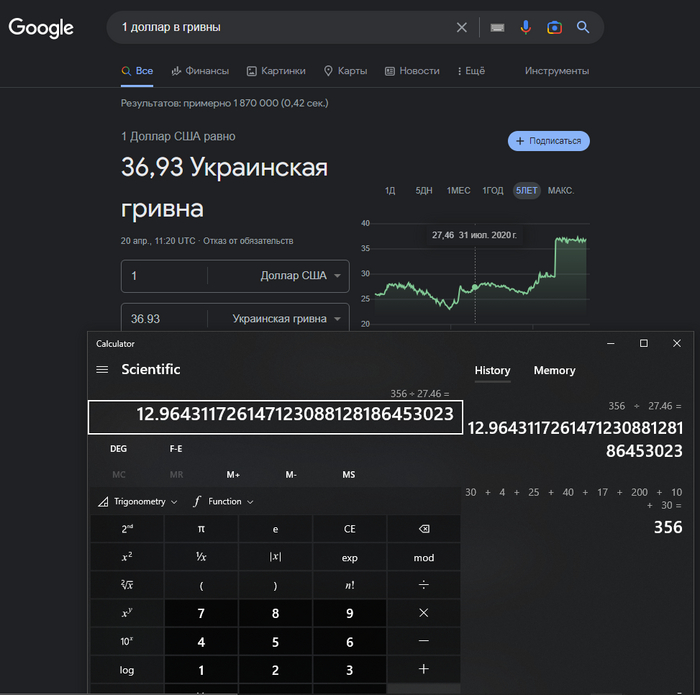Select the 1Д chart range

390,191
